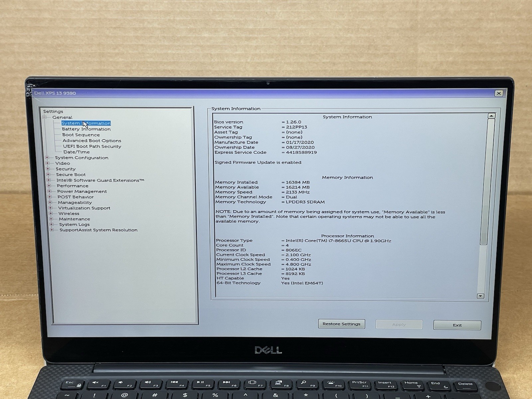Expand the Virtualization Support node
The image size is (532, 399).
click(x=50, y=208)
